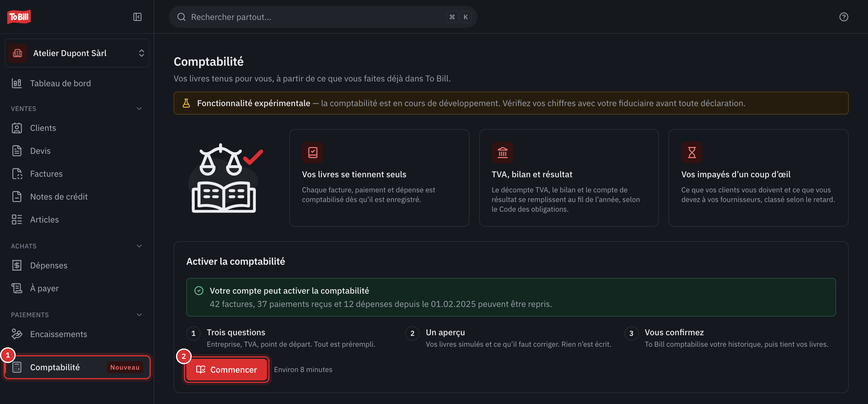This screenshot has width=868, height=404.
Task: Click the Factures file icon
Action: click(17, 174)
